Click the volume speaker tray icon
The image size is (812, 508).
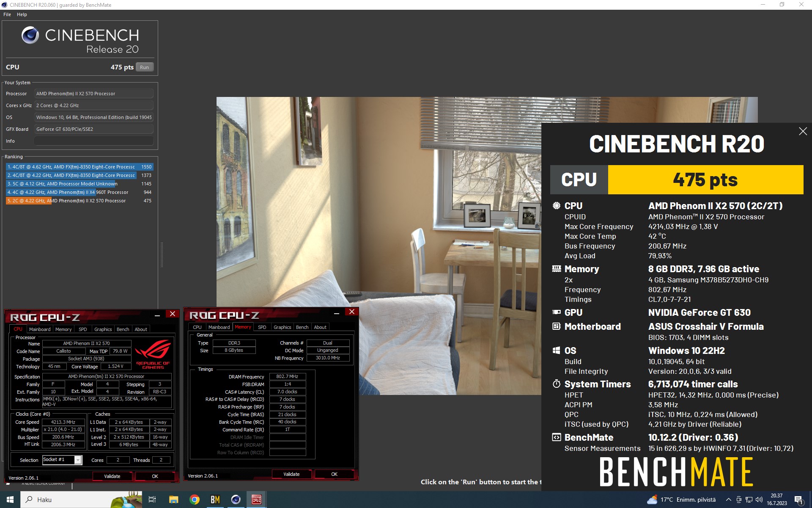pyautogui.click(x=759, y=500)
